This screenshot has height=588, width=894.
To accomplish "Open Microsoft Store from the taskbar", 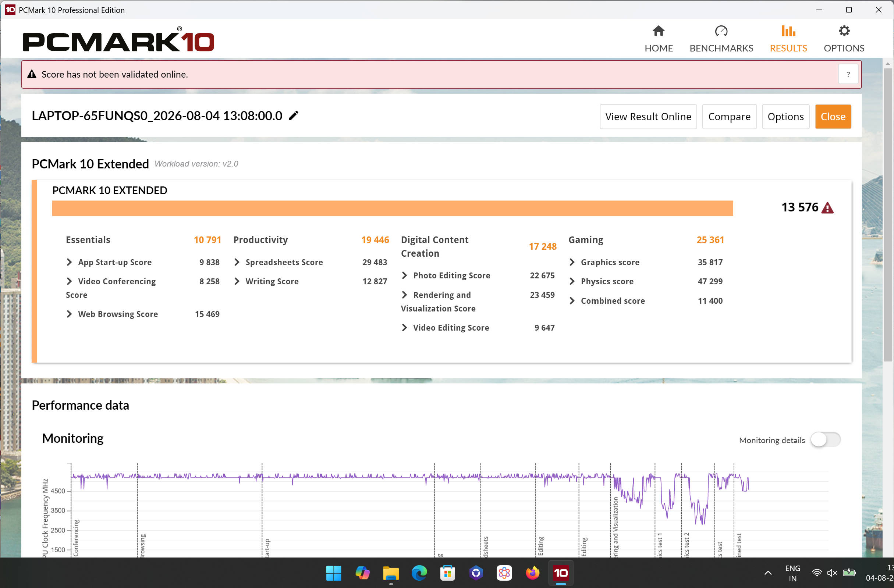I will coord(447,573).
